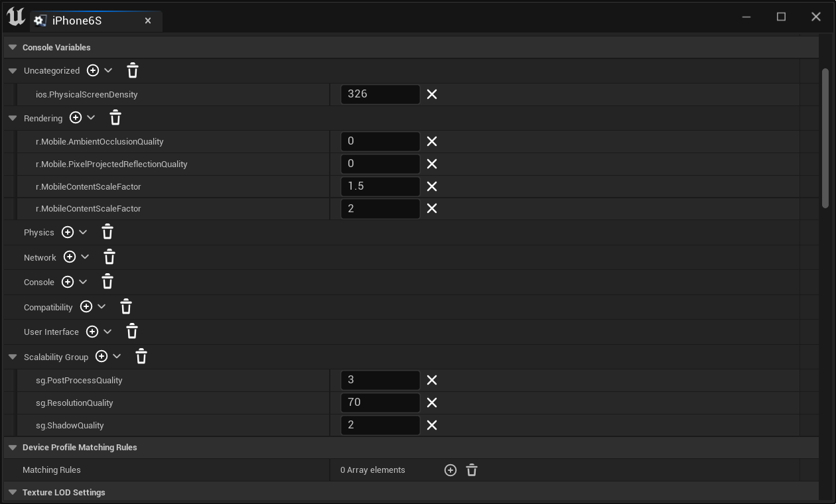Collapse the Uncategorized group
Screen dimensions: 836x504
pos(13,71)
